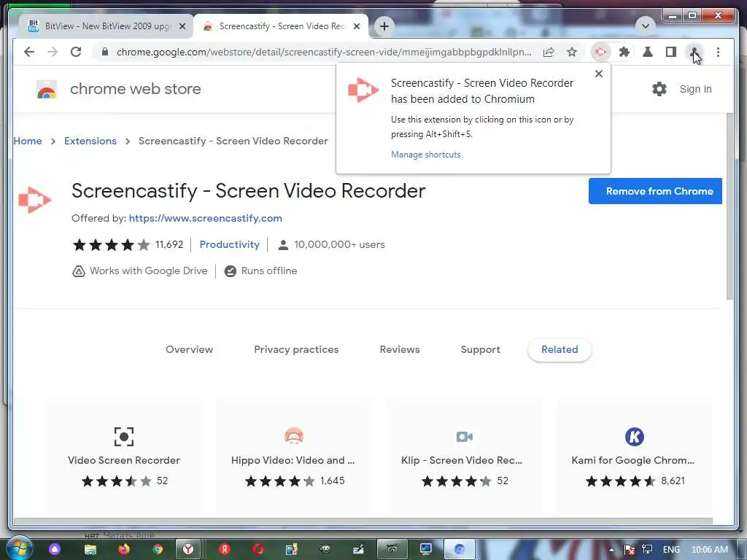Click Sign in

tap(695, 89)
